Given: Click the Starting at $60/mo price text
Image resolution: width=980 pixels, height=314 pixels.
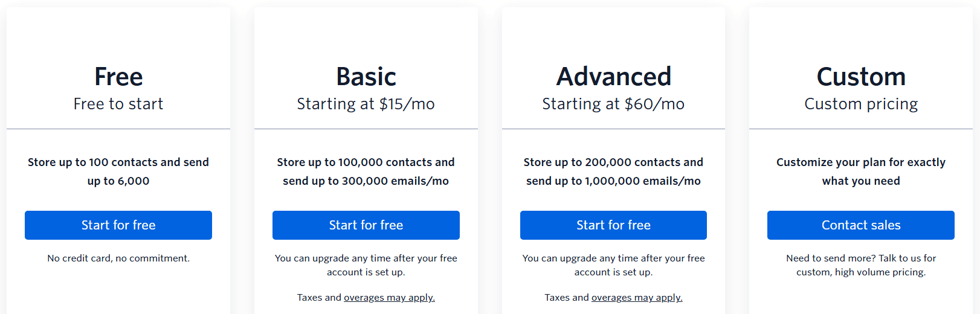Looking at the screenshot, I should click(613, 104).
